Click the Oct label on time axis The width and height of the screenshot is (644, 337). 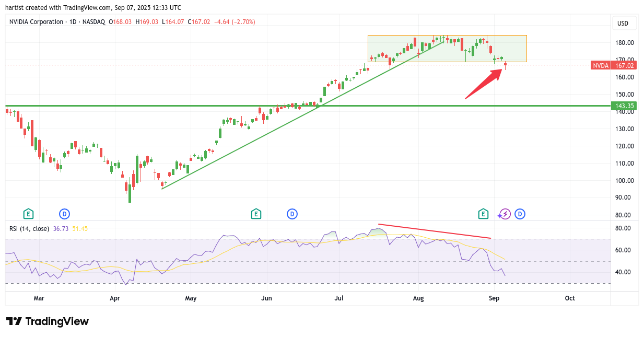coord(570,298)
